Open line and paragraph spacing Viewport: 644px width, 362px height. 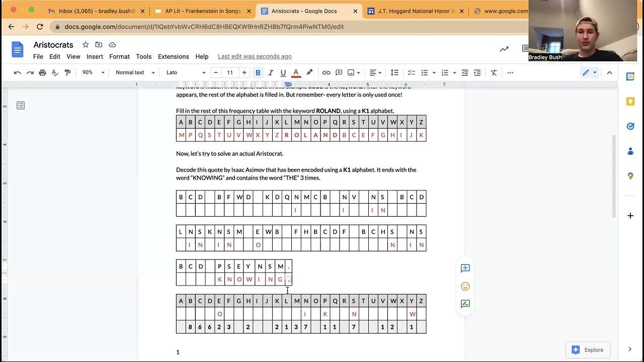tap(394, 73)
